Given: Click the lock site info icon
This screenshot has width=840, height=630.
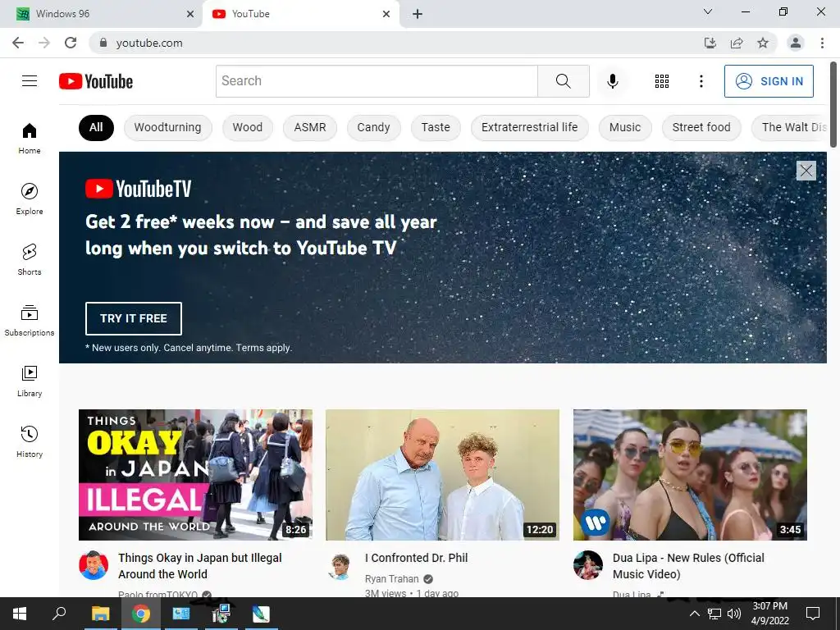Looking at the screenshot, I should (x=103, y=43).
